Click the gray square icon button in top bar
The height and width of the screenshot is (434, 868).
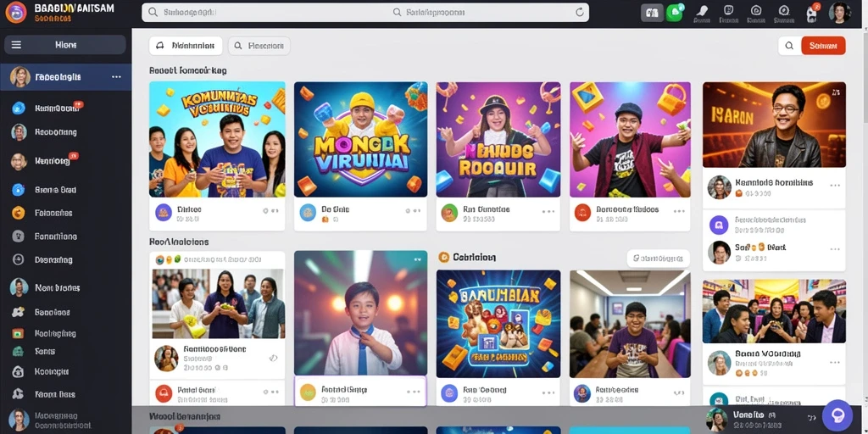(652, 13)
